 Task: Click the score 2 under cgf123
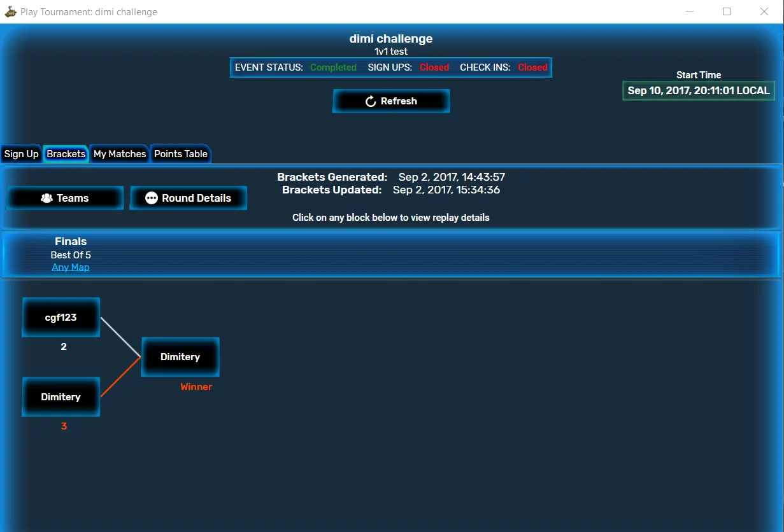click(64, 347)
